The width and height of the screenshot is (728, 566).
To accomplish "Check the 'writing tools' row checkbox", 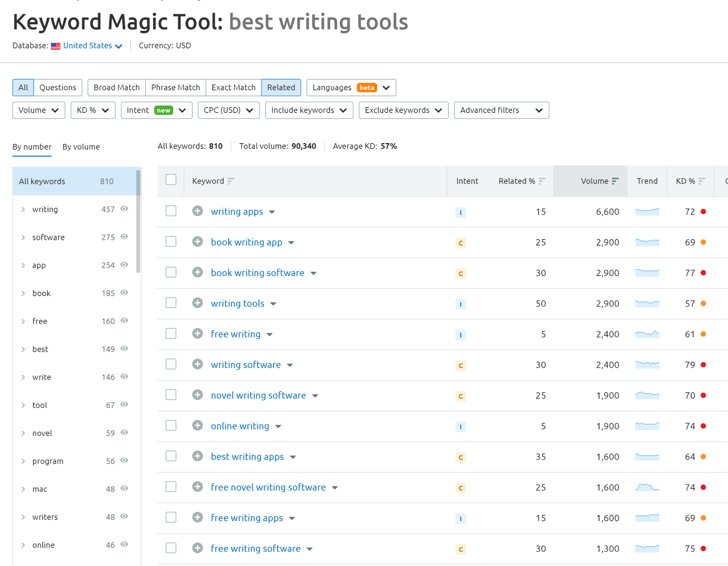I will coord(171,303).
